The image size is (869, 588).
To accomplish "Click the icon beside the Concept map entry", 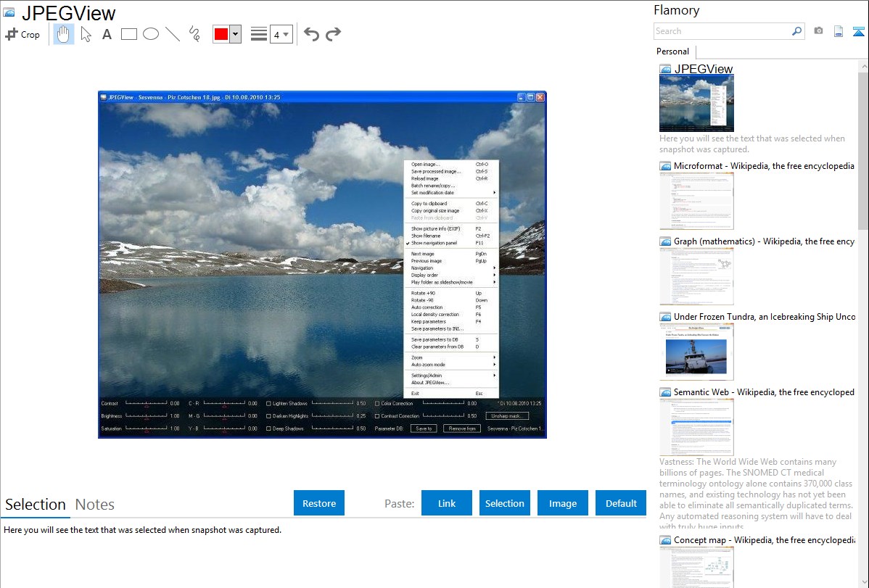I will 665,539.
